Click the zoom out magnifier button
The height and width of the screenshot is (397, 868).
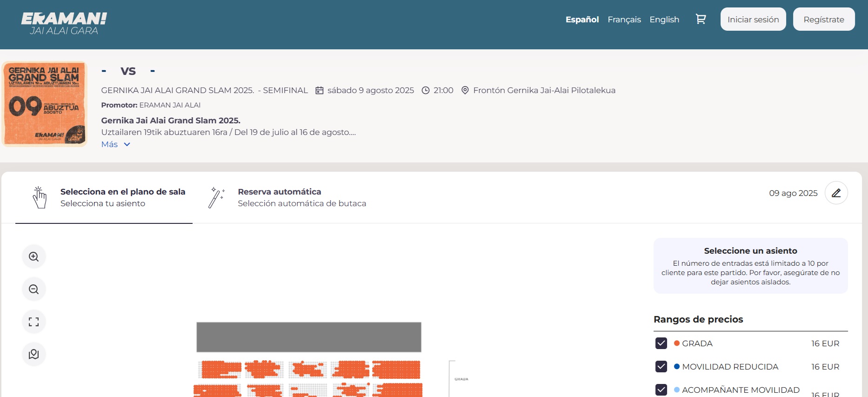click(34, 289)
